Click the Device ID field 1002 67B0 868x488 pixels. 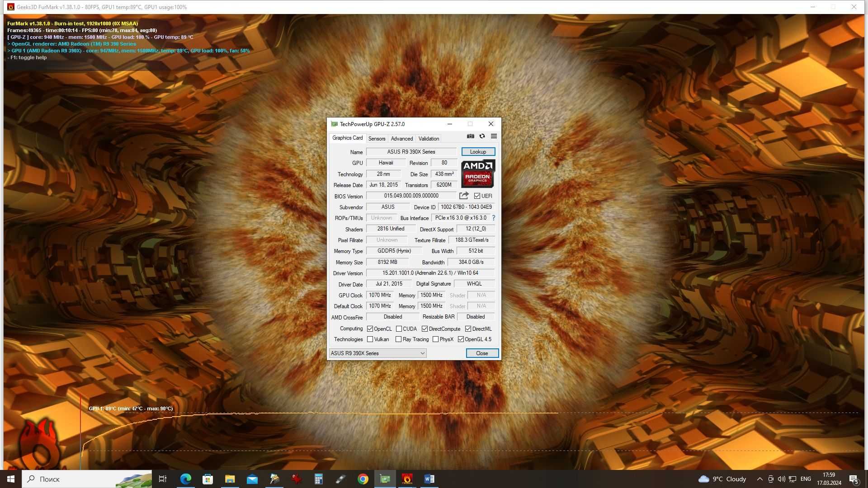point(466,207)
